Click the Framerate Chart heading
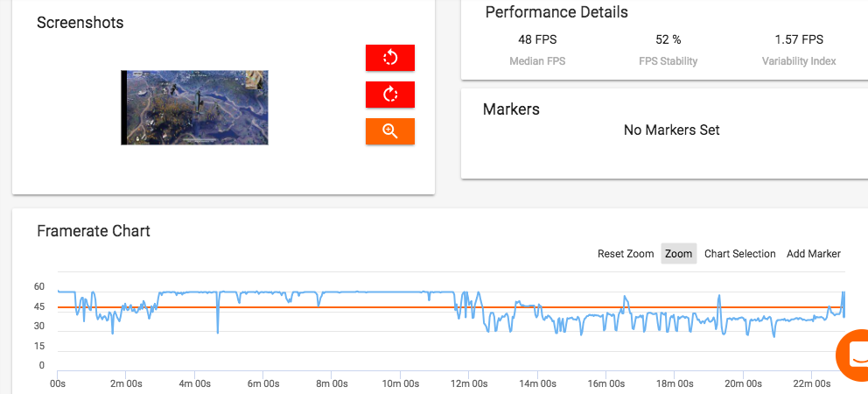 coord(94,230)
